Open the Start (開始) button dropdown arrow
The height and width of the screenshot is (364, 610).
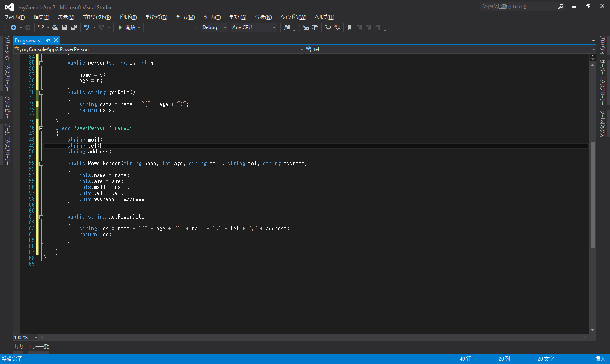coord(139,28)
